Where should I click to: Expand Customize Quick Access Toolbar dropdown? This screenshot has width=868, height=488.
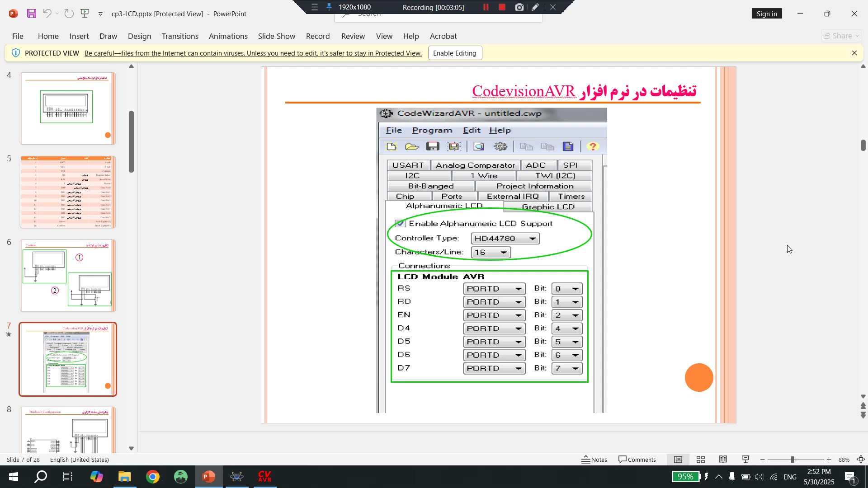(x=100, y=14)
